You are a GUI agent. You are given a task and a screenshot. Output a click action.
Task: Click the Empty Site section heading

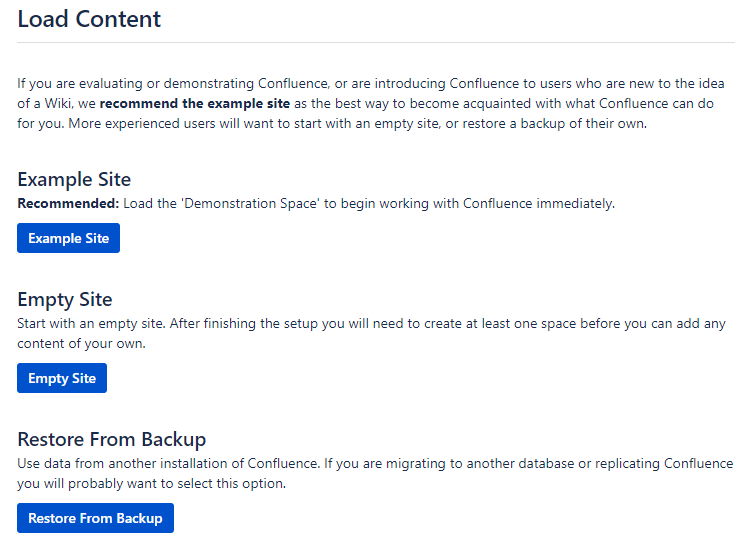65,299
